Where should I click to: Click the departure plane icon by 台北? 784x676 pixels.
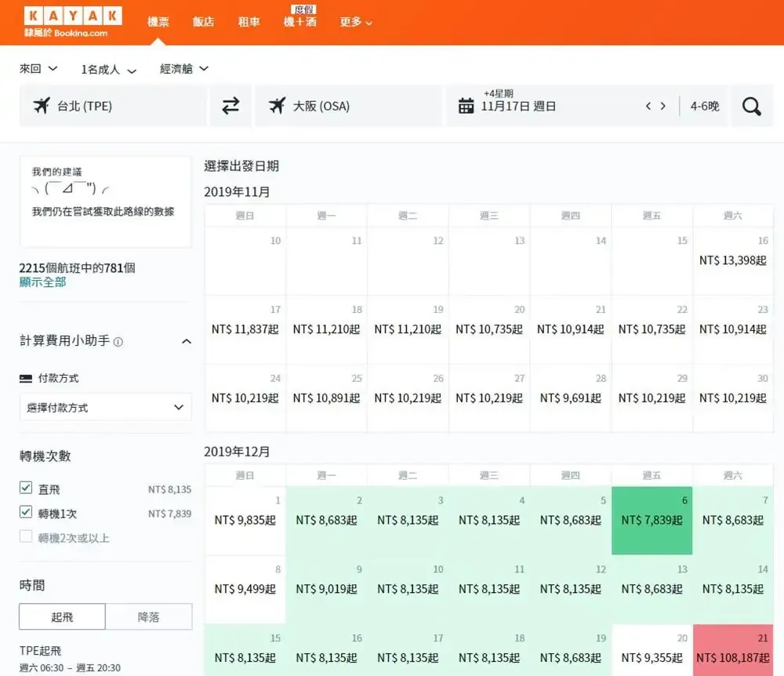coord(42,106)
